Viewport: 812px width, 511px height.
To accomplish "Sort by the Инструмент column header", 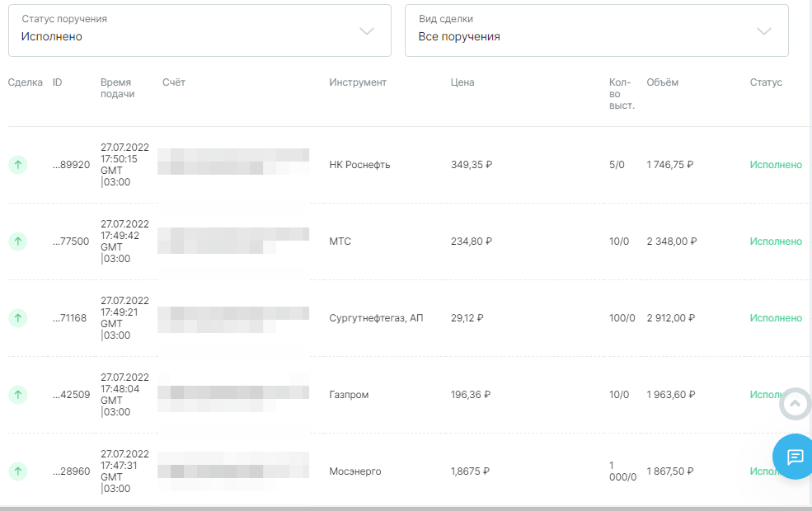I will [358, 82].
